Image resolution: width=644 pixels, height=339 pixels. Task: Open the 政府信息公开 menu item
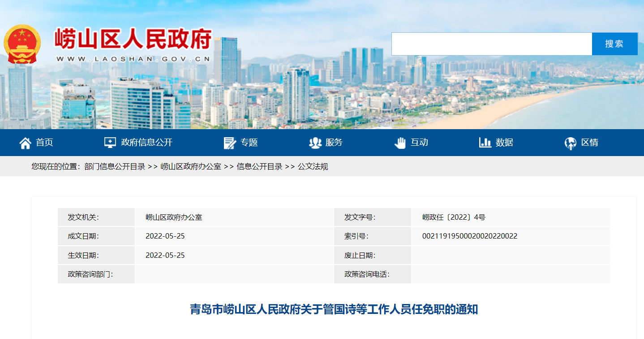coord(146,143)
